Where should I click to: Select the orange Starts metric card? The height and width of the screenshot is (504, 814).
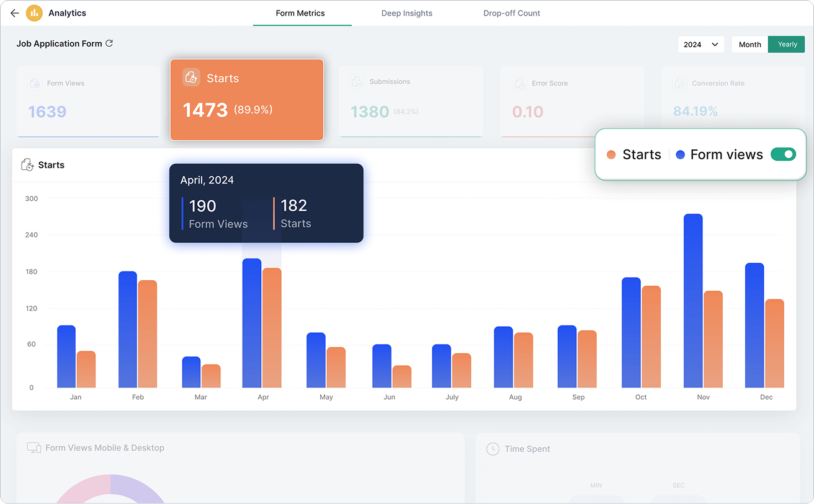point(247,100)
